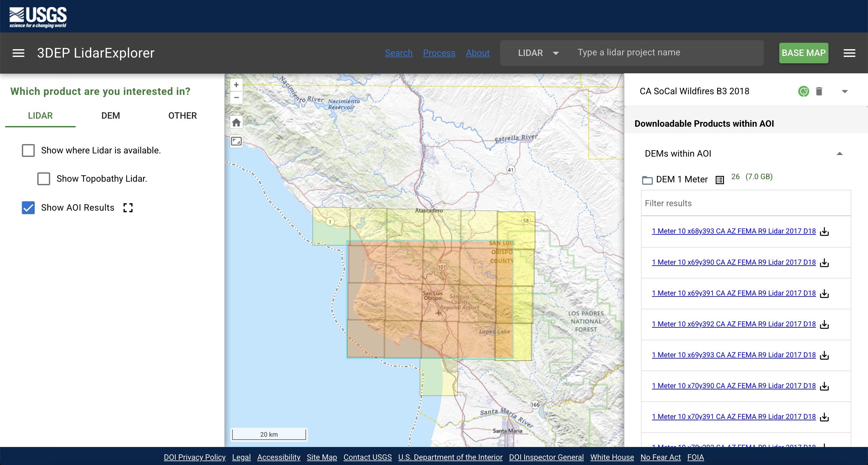Click the green tree icon beside CA SoCal Wildfires
Viewport: 868px width, 465px height.
pyautogui.click(x=804, y=91)
